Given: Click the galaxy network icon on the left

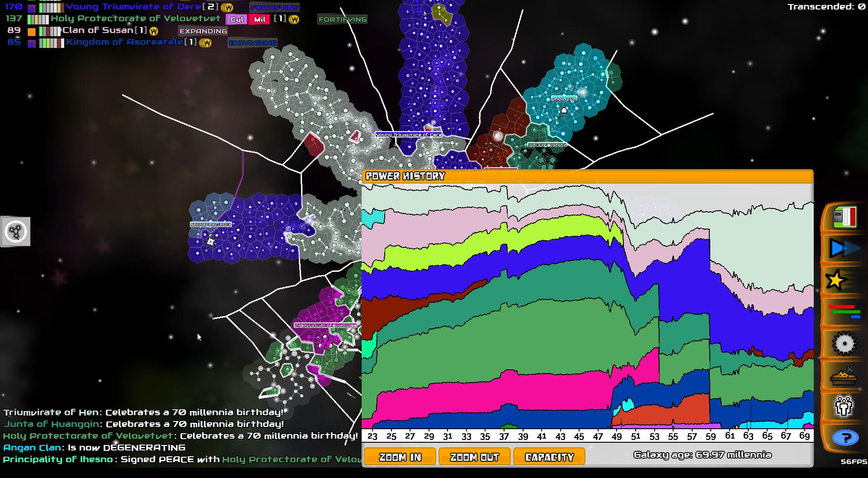Looking at the screenshot, I should 15,232.
